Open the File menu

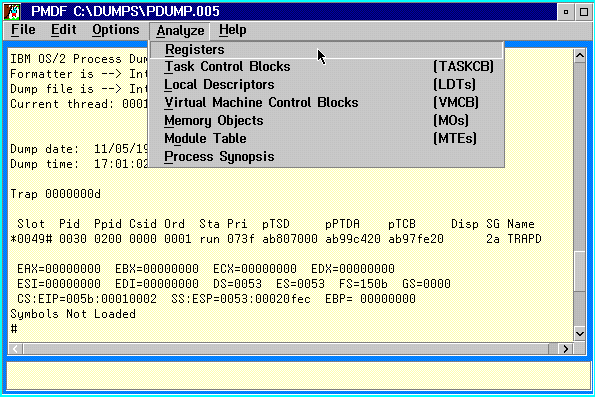click(x=23, y=30)
